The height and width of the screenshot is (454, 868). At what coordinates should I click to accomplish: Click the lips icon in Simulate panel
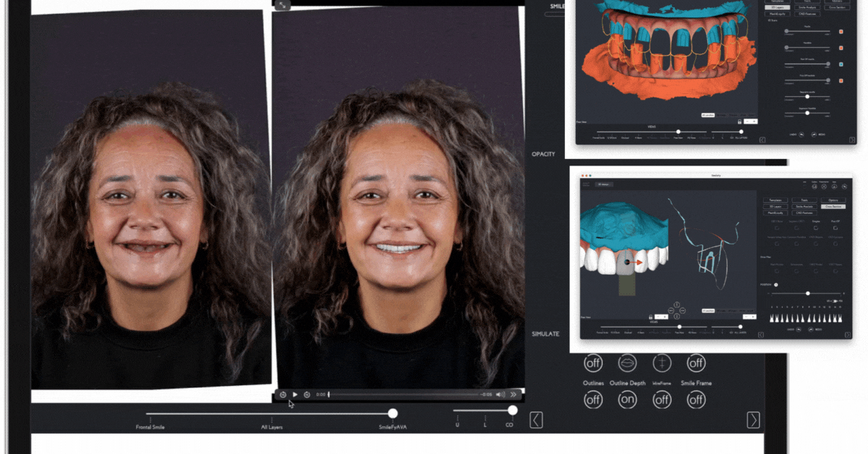(x=627, y=362)
